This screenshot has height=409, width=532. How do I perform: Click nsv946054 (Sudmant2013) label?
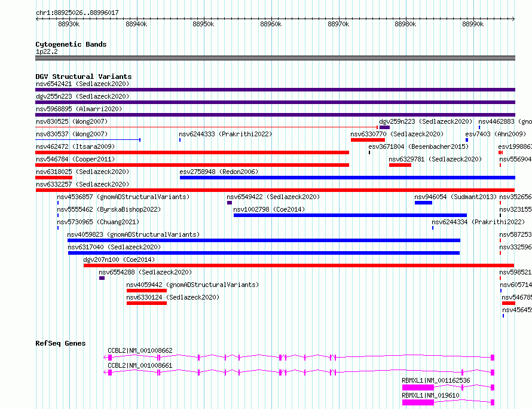455,197
